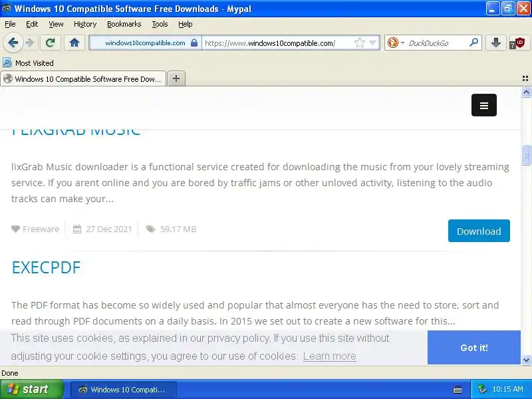This screenshot has width=532, height=399.
Task: Open a new tab with plus button
Action: (x=176, y=78)
